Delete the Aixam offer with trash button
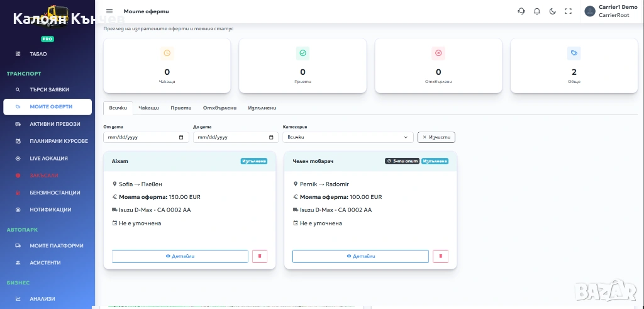644x309 pixels. tap(260, 256)
